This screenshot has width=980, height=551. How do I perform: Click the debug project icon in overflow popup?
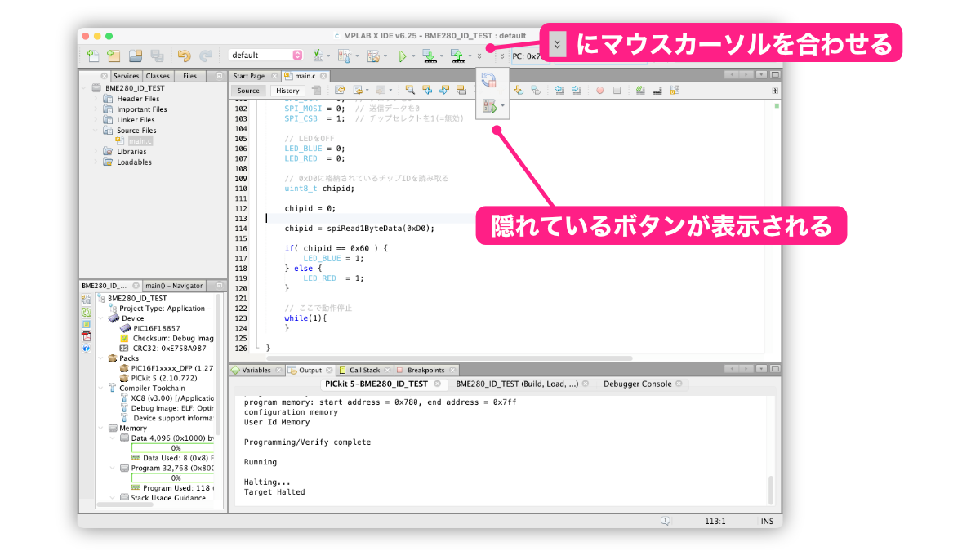tap(490, 106)
